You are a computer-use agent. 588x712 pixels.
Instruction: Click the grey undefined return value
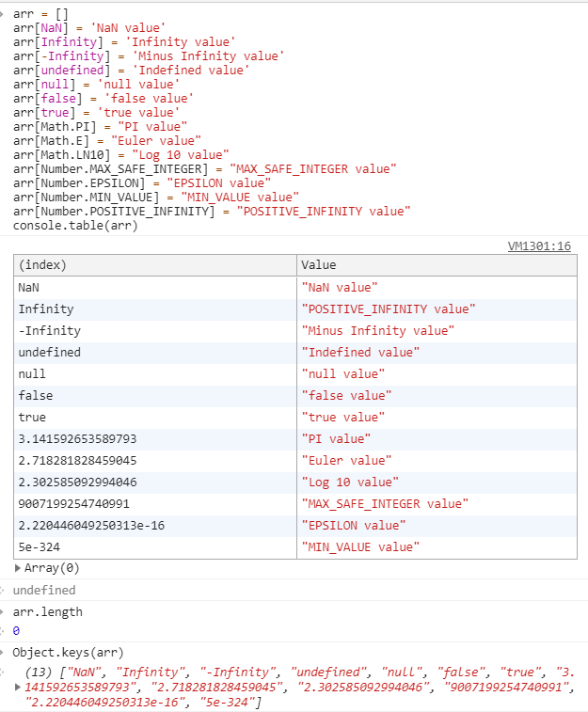point(44,591)
